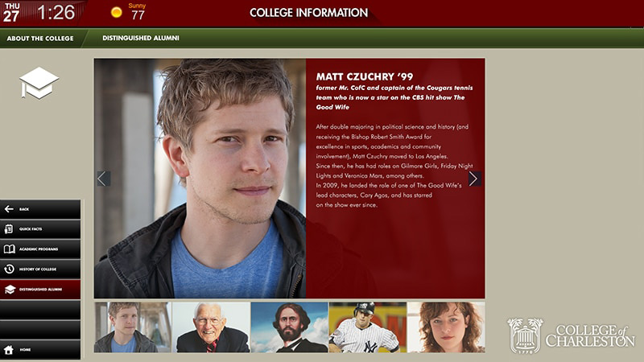This screenshot has width=644, height=362.
Task: Open Quick Facts clipboard icon
Action: point(9,228)
